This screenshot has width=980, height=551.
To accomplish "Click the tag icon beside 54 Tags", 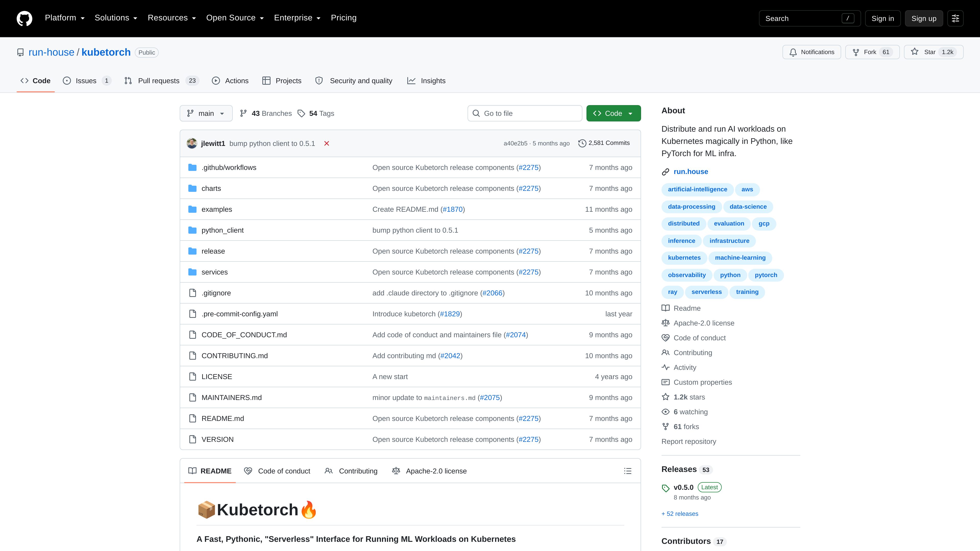I will [x=301, y=113].
